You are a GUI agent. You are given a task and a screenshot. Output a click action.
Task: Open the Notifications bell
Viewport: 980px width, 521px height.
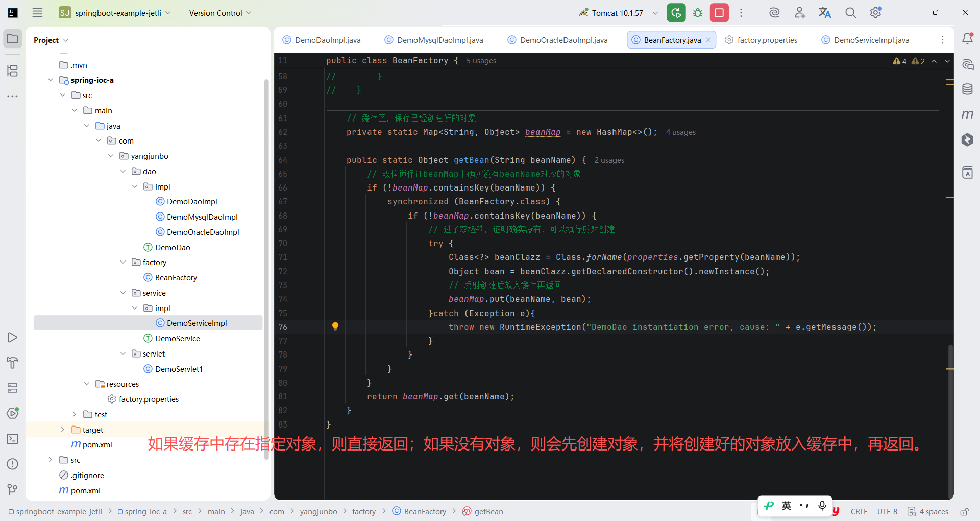(967, 39)
